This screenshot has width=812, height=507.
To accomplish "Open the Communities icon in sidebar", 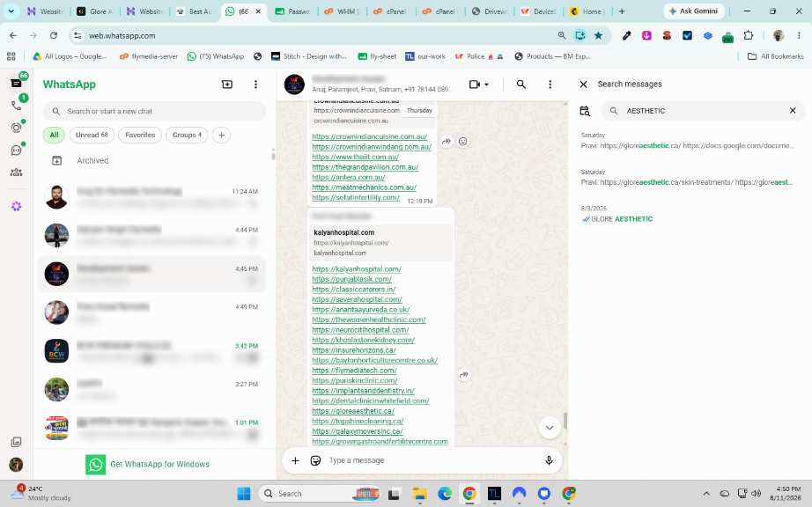I will 16,173.
